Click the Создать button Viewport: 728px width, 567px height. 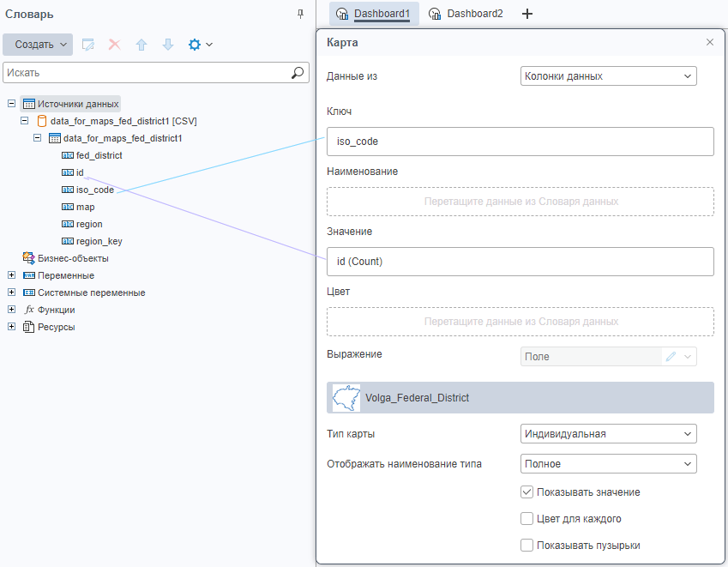38,44
